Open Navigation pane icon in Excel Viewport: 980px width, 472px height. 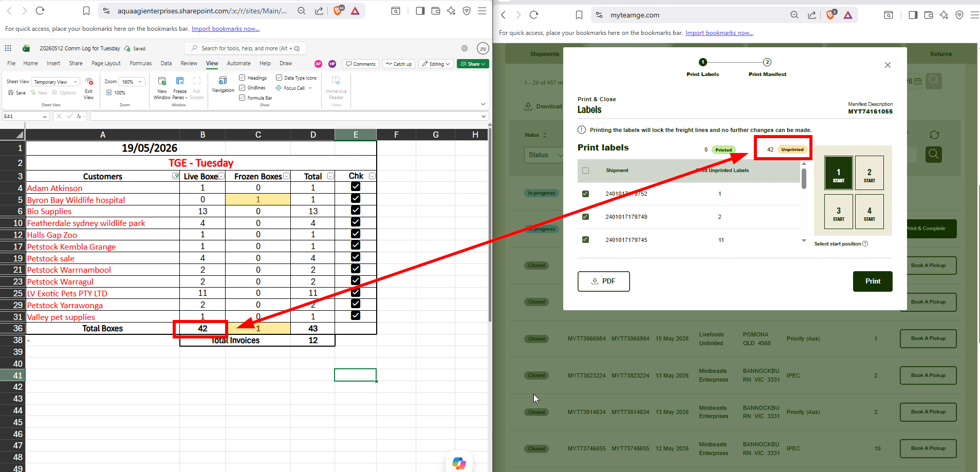point(223,81)
